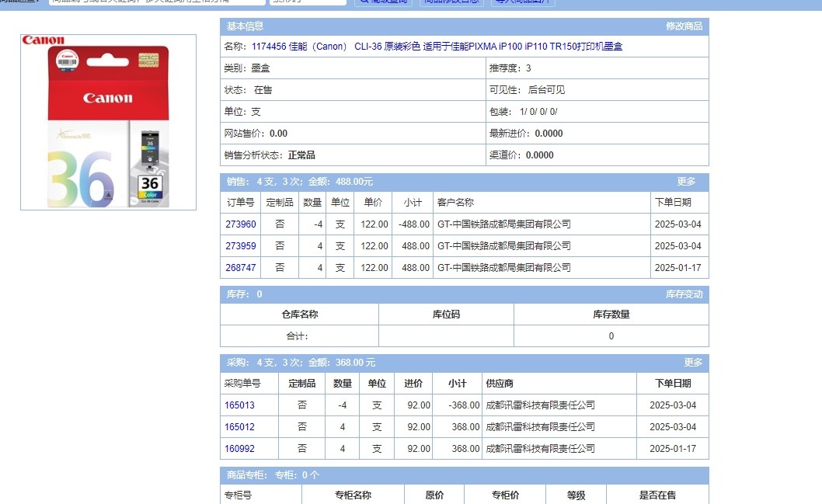The height and width of the screenshot is (504, 822).
Task: Click the 采购: 4 支, 3 次 summary header
Action: (301, 363)
